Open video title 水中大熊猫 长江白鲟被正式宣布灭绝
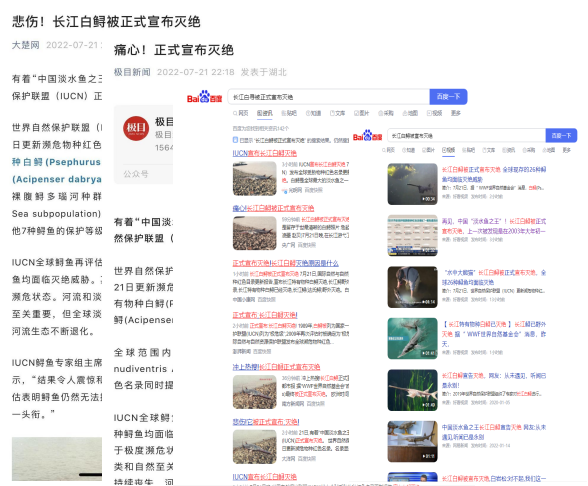This screenshot has height=486, width=588. click(494, 278)
